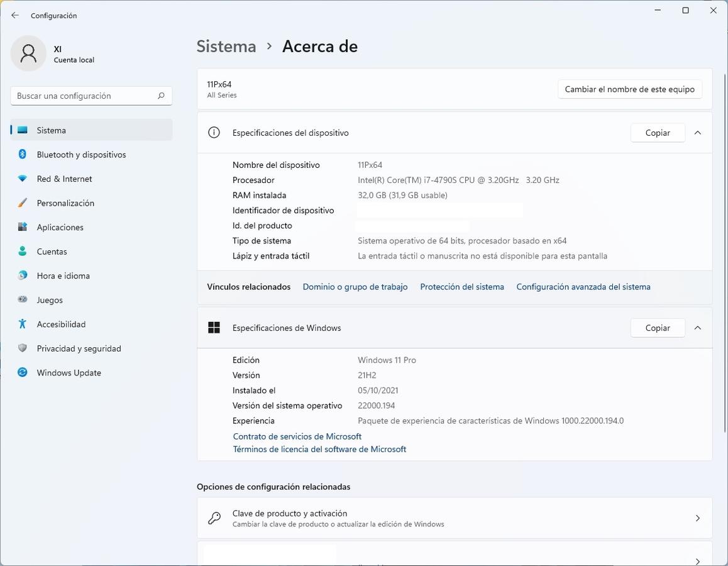Copy the device specifications
This screenshot has height=566, width=728.
(657, 133)
